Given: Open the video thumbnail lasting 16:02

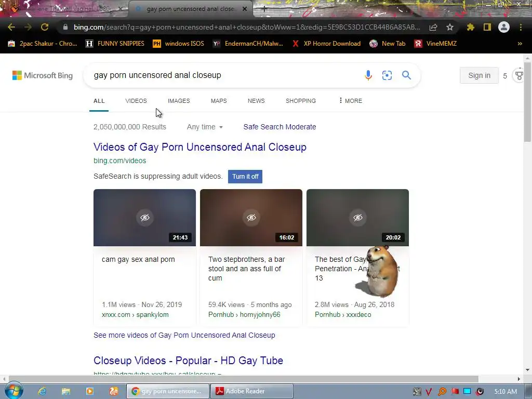Looking at the screenshot, I should 251,218.
